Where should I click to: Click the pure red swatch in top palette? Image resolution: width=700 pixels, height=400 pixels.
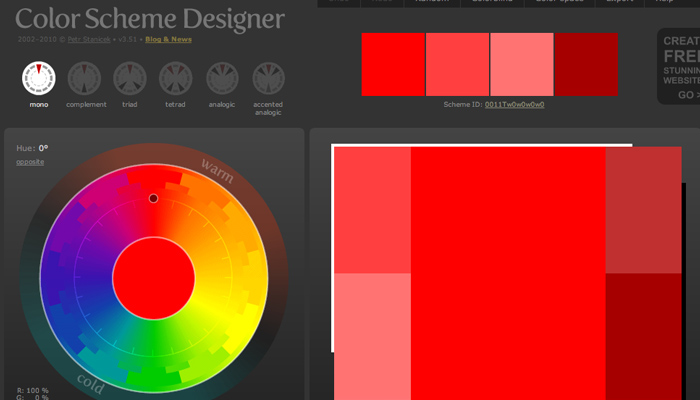(x=393, y=65)
